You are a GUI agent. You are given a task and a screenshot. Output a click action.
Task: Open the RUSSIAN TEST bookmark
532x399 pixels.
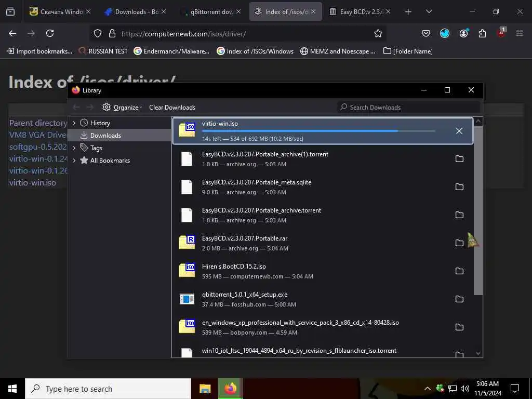tap(103, 51)
